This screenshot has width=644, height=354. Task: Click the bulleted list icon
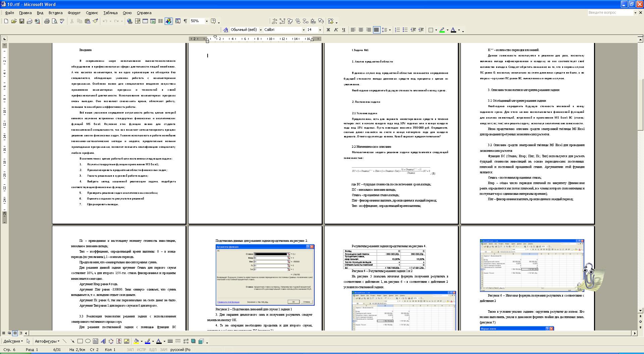point(405,30)
